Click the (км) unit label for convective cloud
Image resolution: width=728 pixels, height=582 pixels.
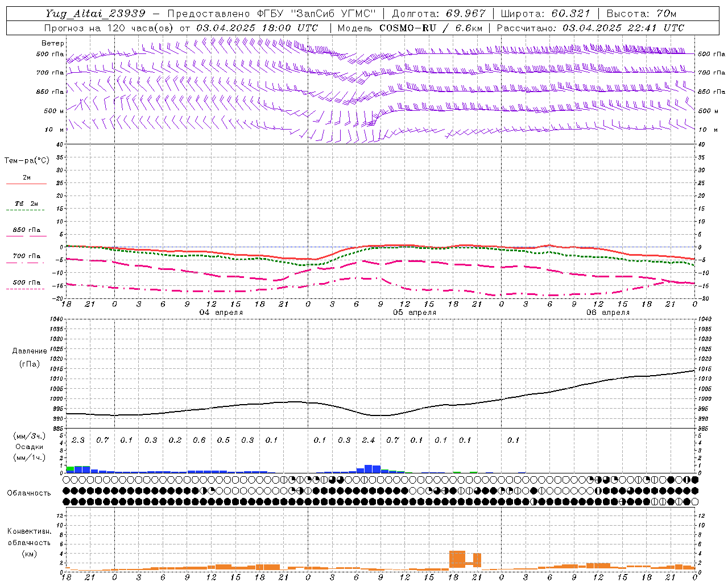[x=29, y=554]
